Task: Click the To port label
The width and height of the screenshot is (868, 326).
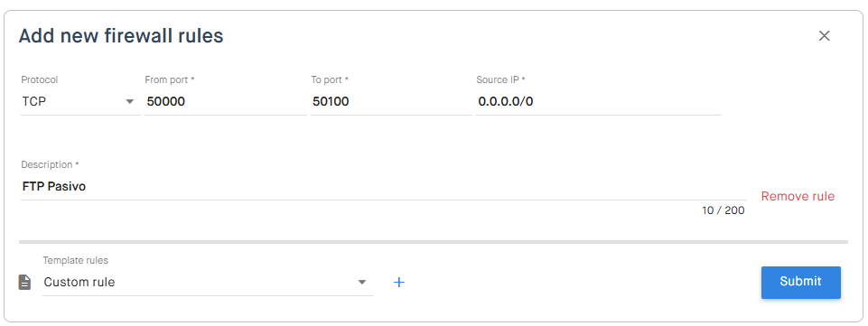Action: 330,80
